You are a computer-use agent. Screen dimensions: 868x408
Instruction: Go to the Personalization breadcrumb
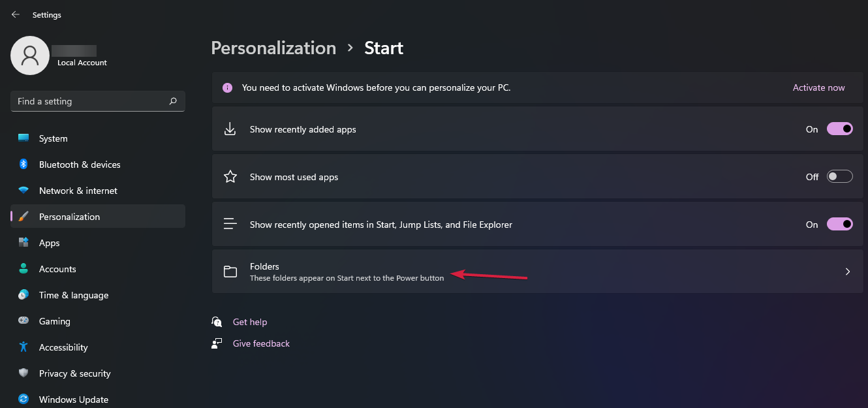click(273, 48)
